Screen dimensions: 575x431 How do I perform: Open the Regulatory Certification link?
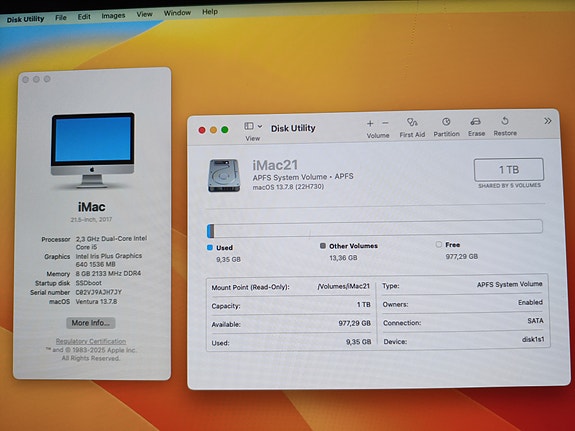tap(91, 341)
